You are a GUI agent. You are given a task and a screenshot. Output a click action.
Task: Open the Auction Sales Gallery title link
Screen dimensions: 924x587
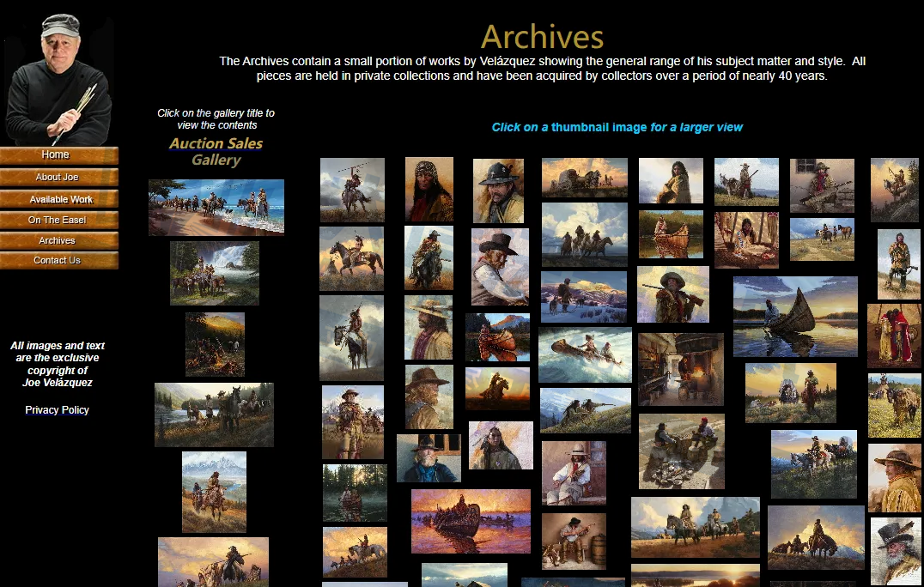(216, 152)
